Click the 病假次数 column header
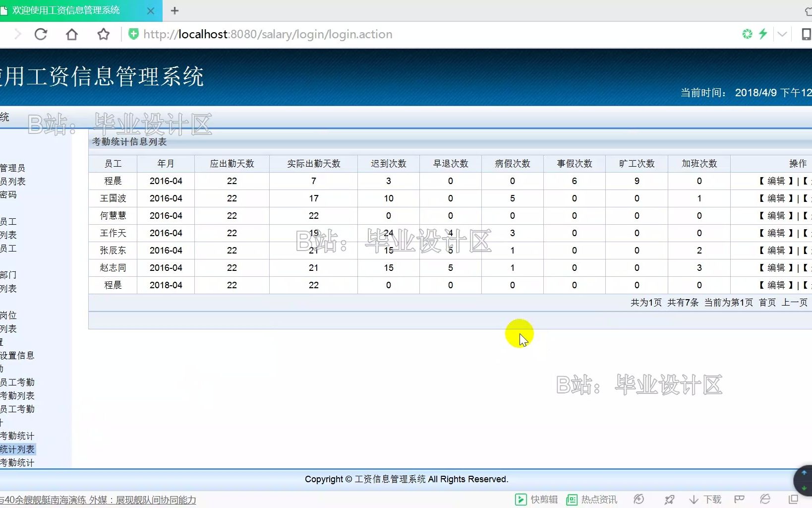 513,164
